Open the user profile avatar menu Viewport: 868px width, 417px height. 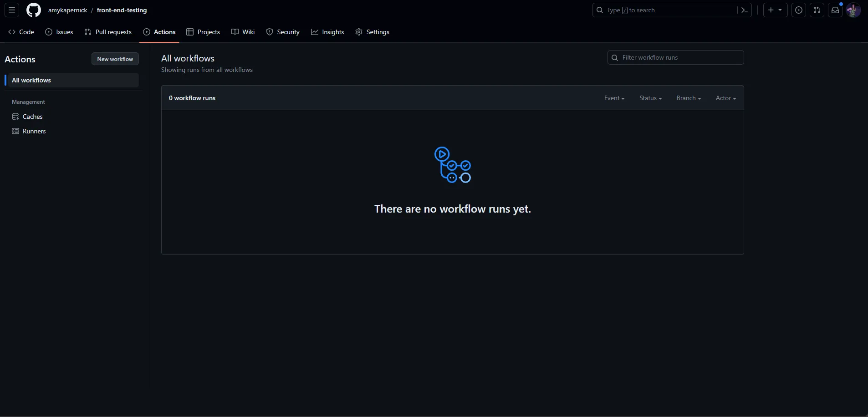(853, 10)
